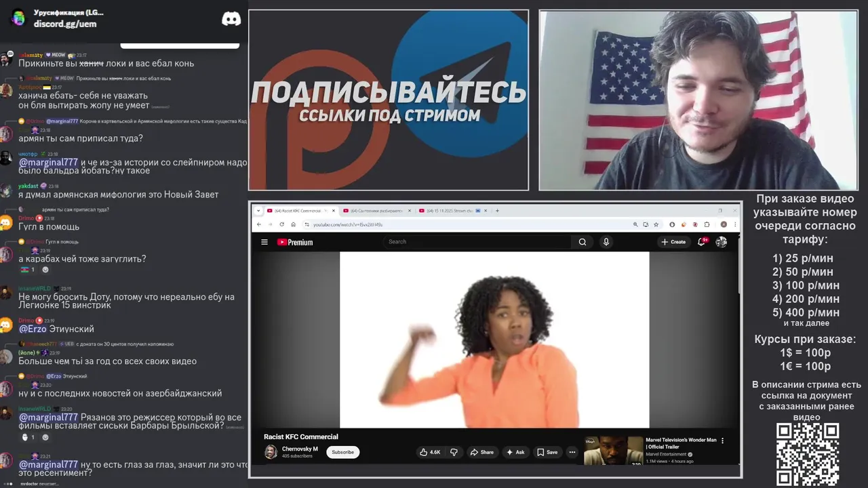Open options menu for Wonder Man video
868x488 pixels.
pyautogui.click(x=722, y=441)
